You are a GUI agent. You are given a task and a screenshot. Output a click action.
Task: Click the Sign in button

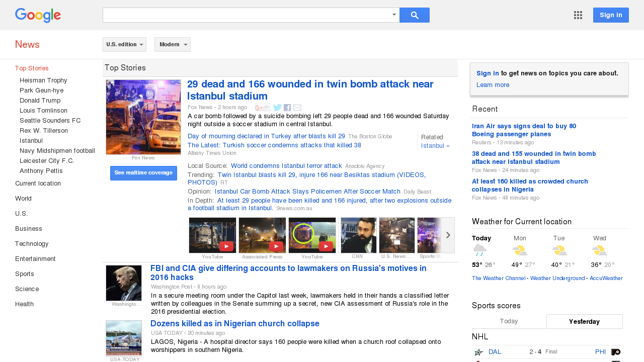point(611,15)
